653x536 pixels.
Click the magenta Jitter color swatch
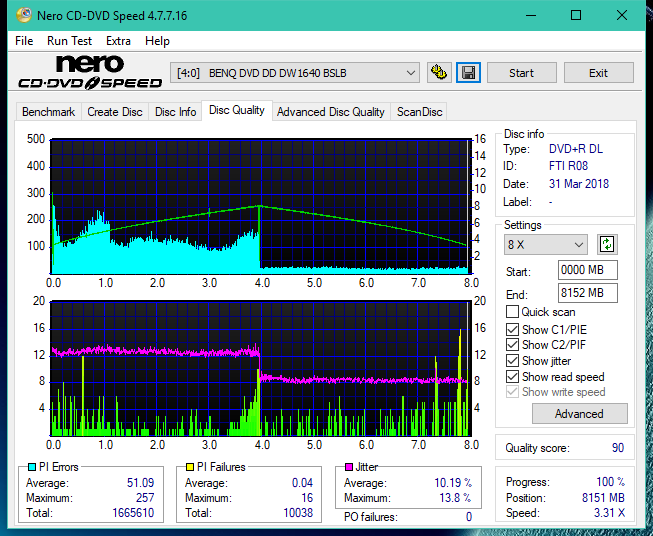(x=349, y=467)
